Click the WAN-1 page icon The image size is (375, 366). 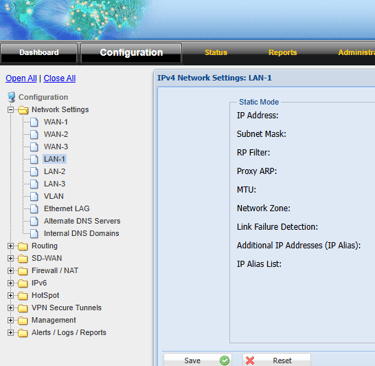pos(34,122)
